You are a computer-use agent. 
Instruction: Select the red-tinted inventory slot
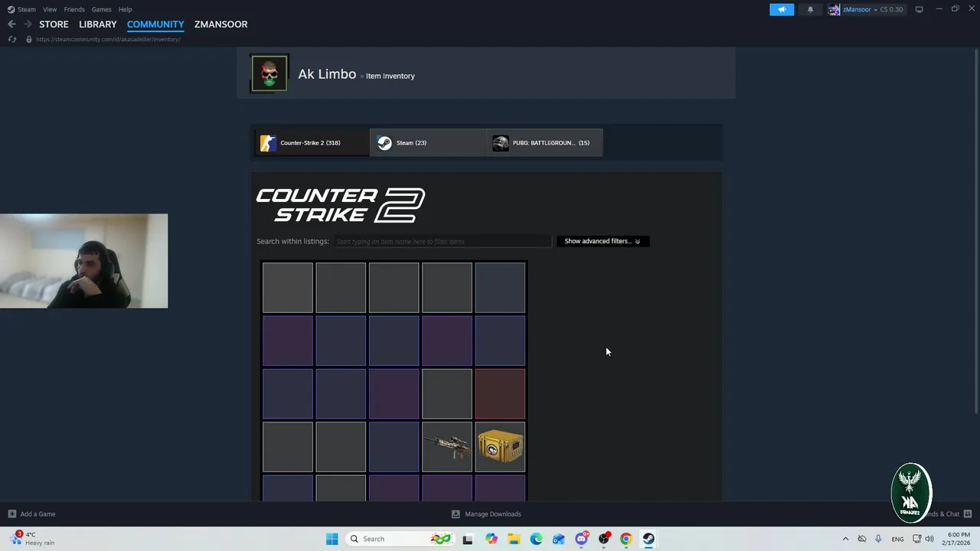tap(500, 394)
